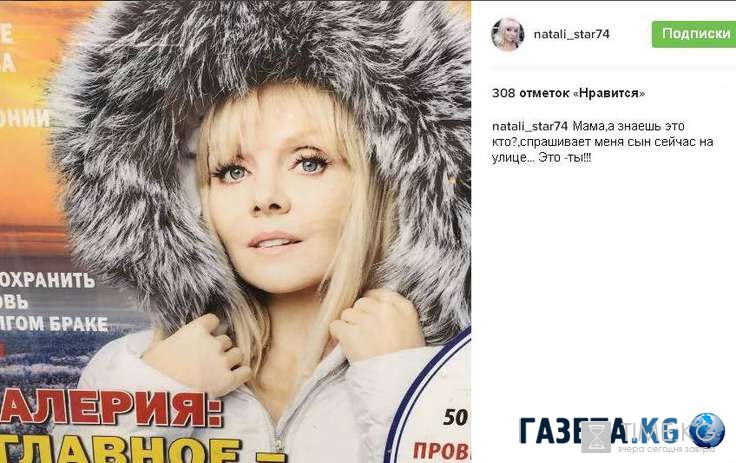This screenshot has height=463, width=736.
Task: Click the ОНИИ text near top-left
Action: click(24, 119)
